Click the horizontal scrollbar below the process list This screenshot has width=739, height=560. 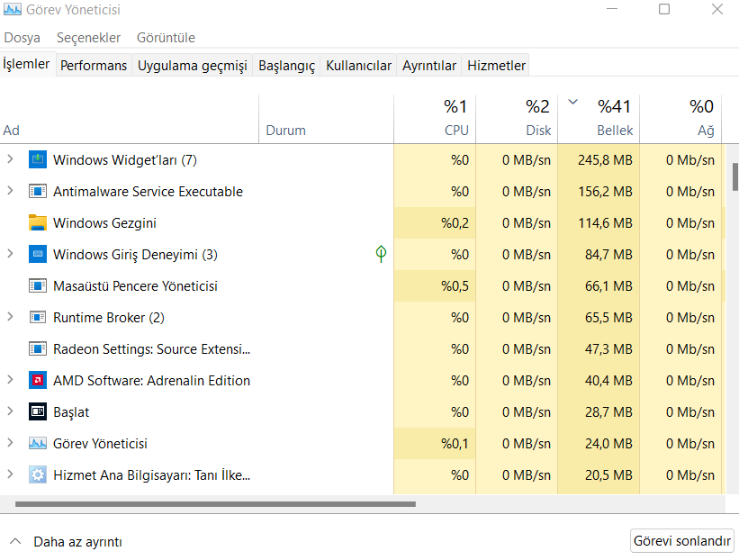click(216, 504)
